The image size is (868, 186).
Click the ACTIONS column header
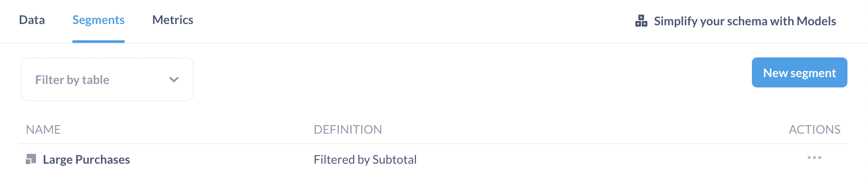point(814,129)
